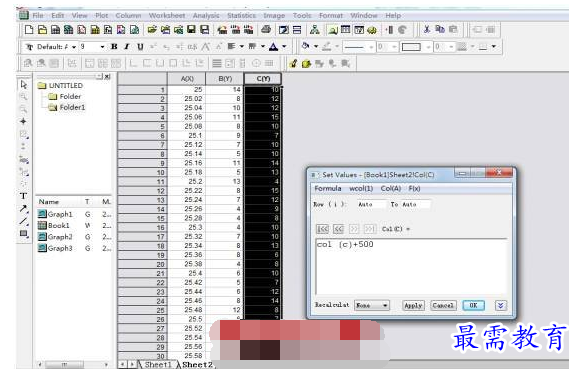Viewport: 575px width, 369px height.
Task: Click the Apply button
Action: pyautogui.click(x=413, y=305)
